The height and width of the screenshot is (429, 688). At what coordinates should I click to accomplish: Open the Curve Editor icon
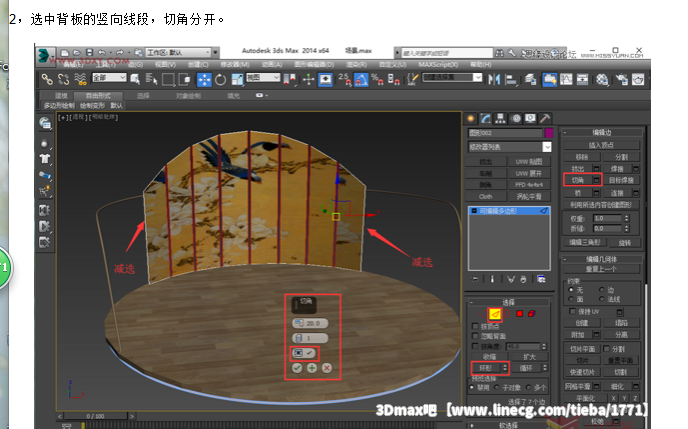(x=566, y=79)
